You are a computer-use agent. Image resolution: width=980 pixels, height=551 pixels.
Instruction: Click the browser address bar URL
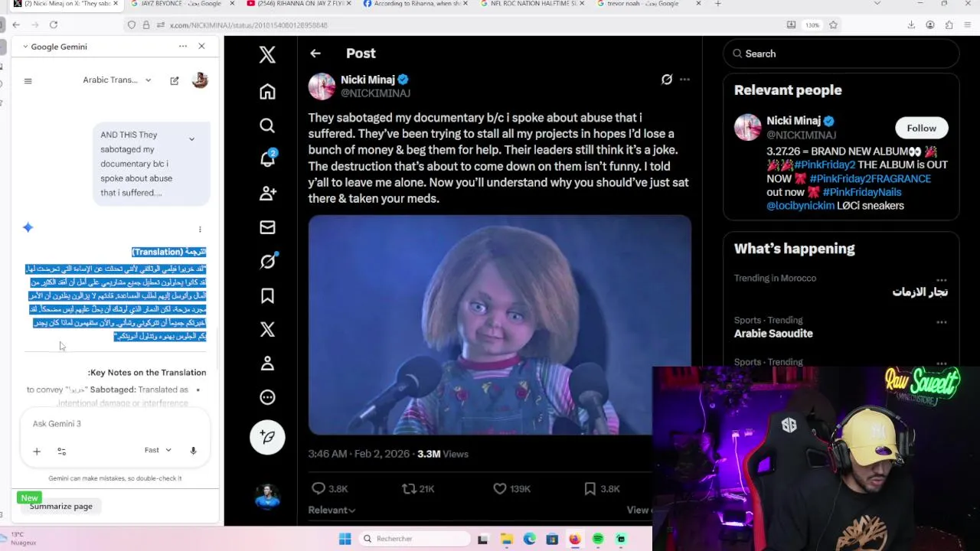[x=249, y=25]
